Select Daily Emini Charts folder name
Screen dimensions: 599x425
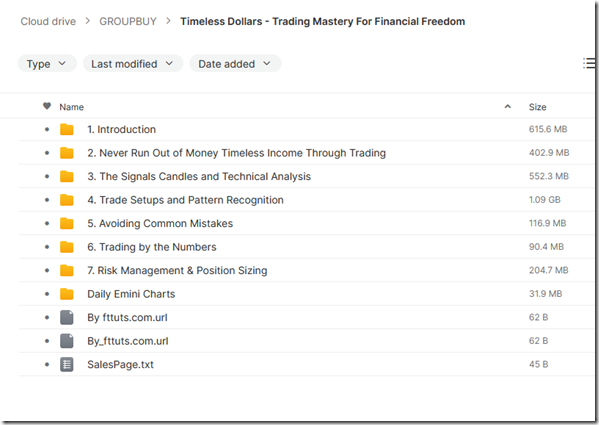coord(131,294)
